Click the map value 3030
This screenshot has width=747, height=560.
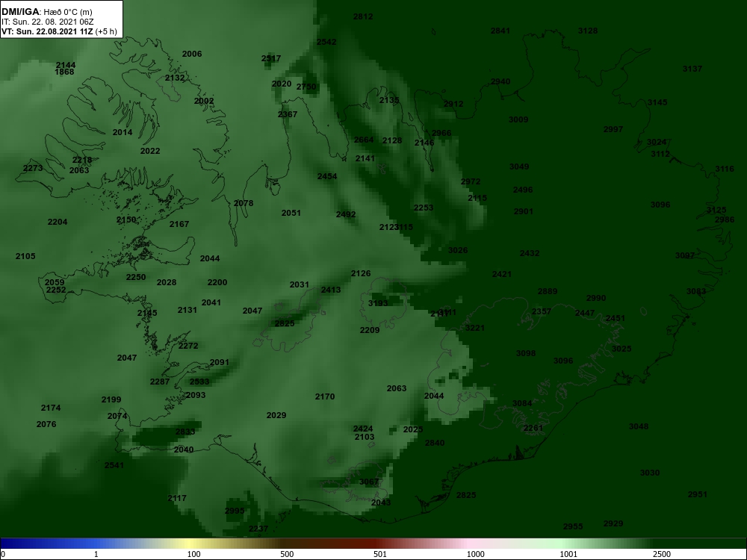pos(650,473)
